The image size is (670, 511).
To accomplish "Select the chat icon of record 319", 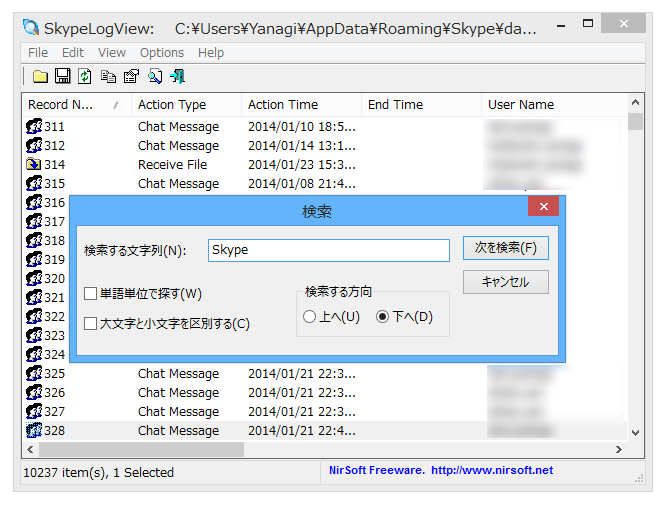I will pyautogui.click(x=34, y=259).
